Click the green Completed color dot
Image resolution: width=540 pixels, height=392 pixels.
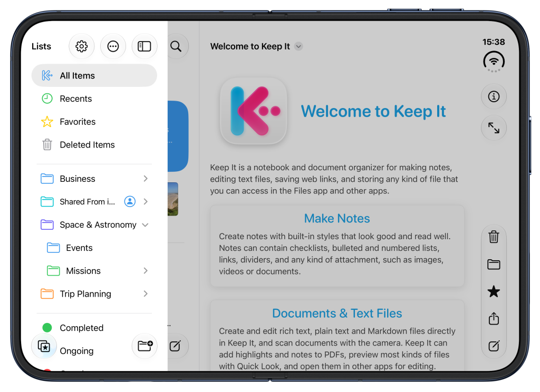pos(47,328)
